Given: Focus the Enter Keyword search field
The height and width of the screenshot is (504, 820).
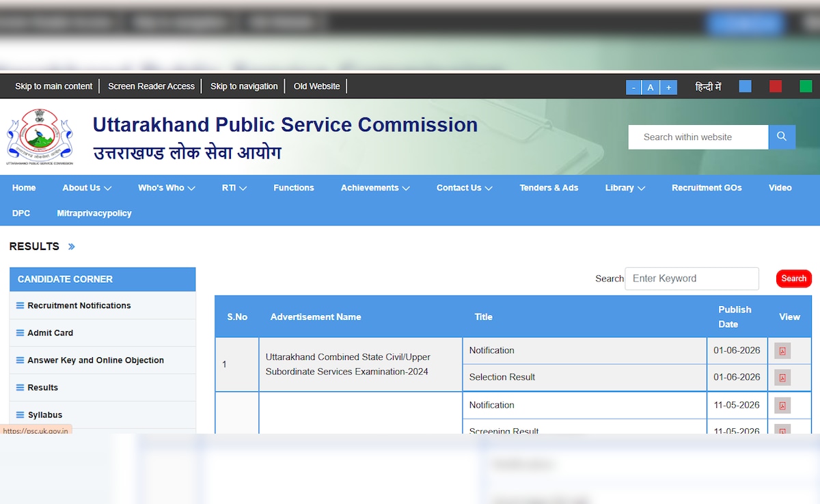Looking at the screenshot, I should click(692, 279).
